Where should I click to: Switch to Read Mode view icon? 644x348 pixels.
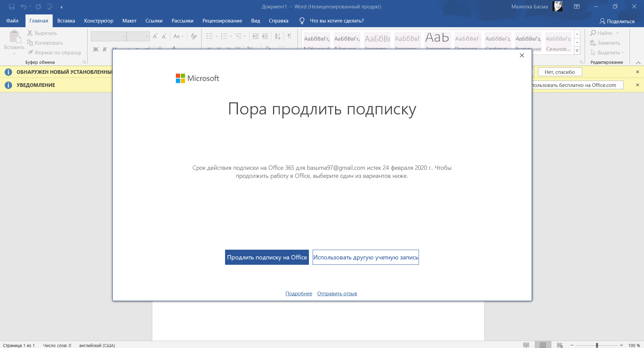(526, 345)
